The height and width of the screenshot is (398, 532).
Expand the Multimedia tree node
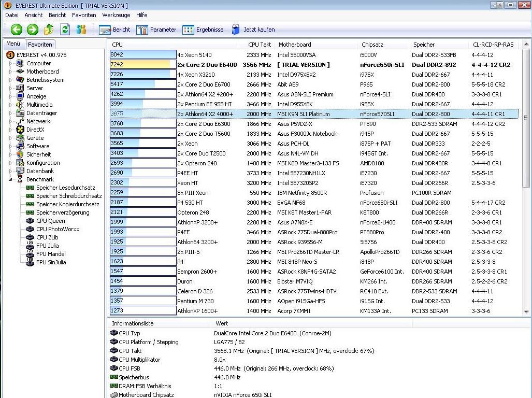(10, 105)
